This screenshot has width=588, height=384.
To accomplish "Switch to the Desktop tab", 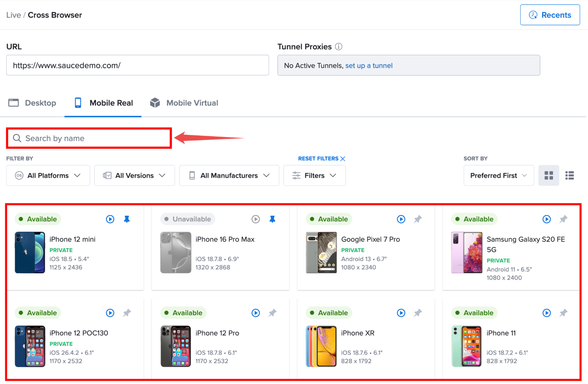I will tap(32, 103).
